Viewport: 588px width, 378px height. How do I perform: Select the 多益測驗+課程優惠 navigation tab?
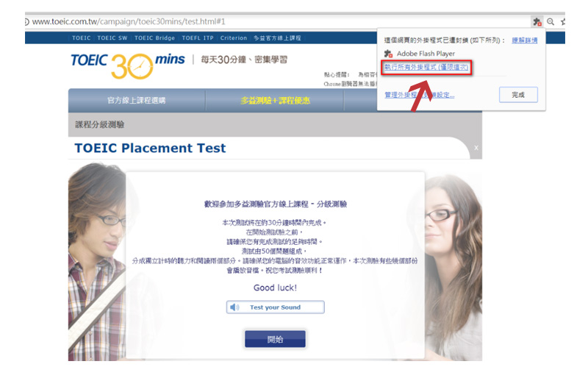(x=275, y=100)
